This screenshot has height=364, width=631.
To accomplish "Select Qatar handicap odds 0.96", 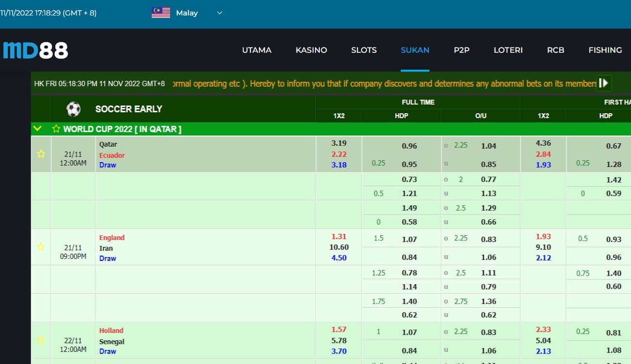I will coord(410,146).
